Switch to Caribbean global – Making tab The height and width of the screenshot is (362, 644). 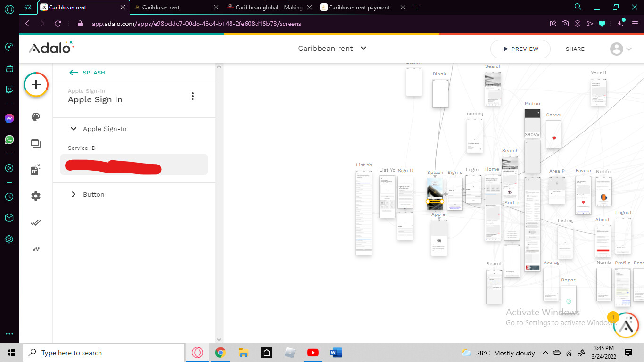[x=269, y=7]
